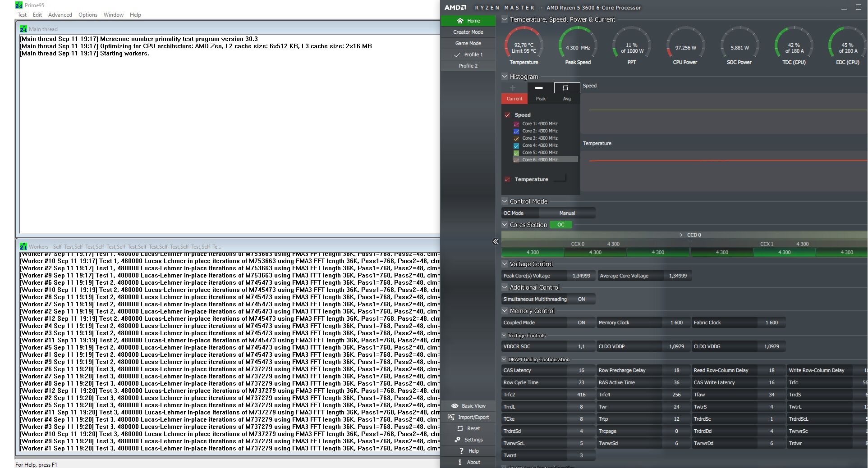Viewport: 868px width, 468px height.
Task: Click the histogram minus icon
Action: (x=539, y=88)
